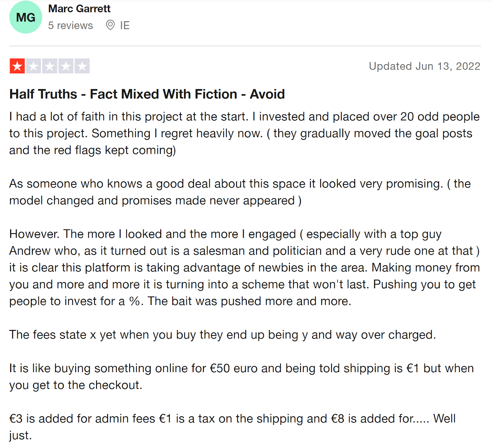
Task: Click the location pin icon
Action: pos(110,25)
